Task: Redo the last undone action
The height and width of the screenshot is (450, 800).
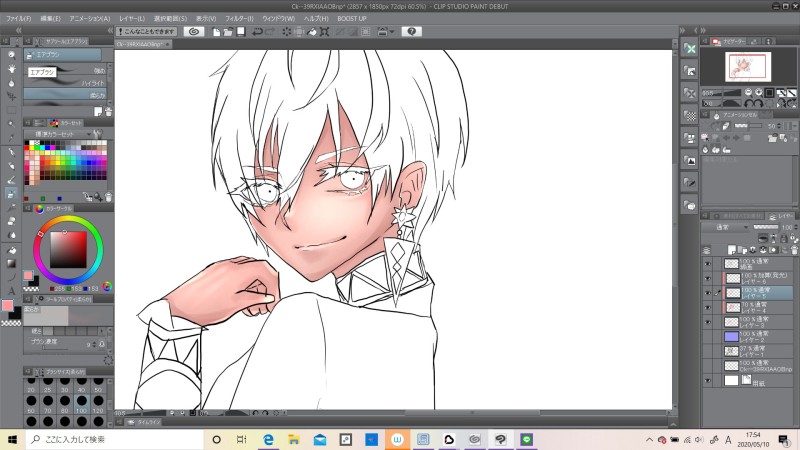Action: coord(270,32)
